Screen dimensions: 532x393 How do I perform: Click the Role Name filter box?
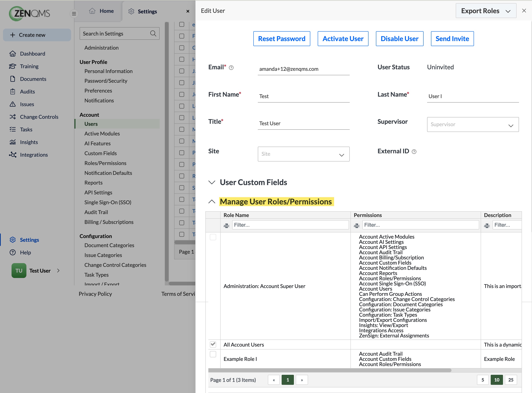[x=290, y=225]
